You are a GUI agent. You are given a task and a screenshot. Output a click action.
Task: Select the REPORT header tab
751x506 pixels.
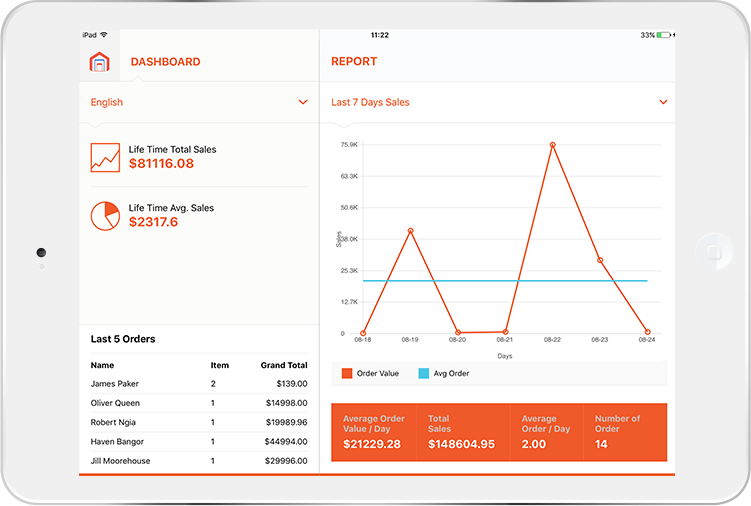click(x=354, y=62)
